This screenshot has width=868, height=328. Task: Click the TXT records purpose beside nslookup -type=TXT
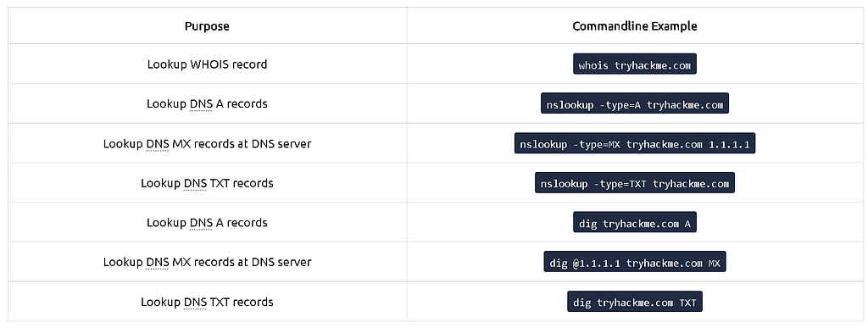click(x=207, y=183)
